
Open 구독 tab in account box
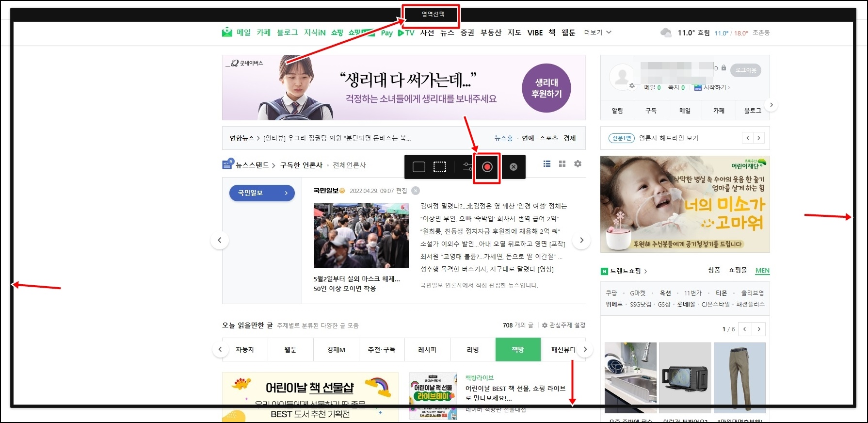(651, 111)
